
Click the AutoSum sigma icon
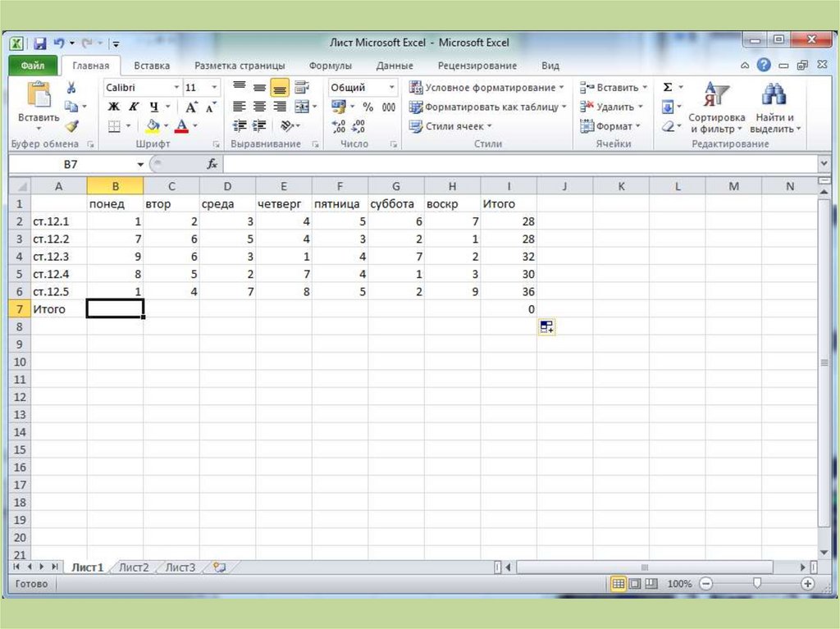pyautogui.click(x=668, y=88)
